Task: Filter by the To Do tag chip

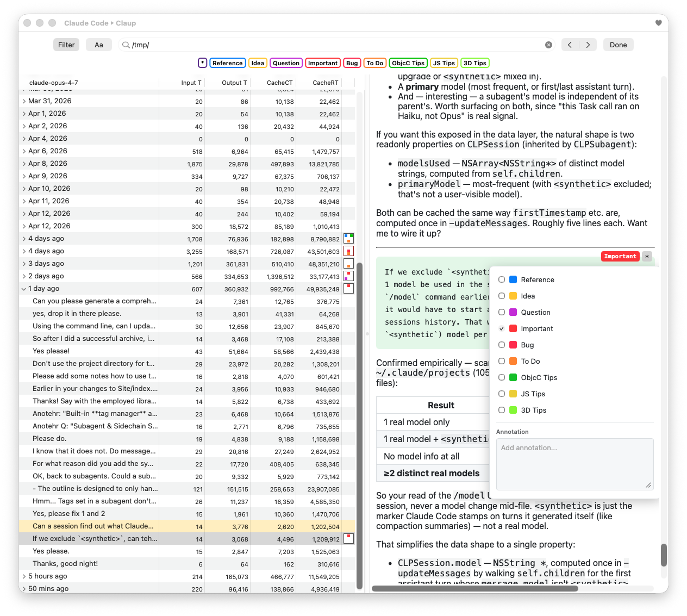Action: coord(375,63)
